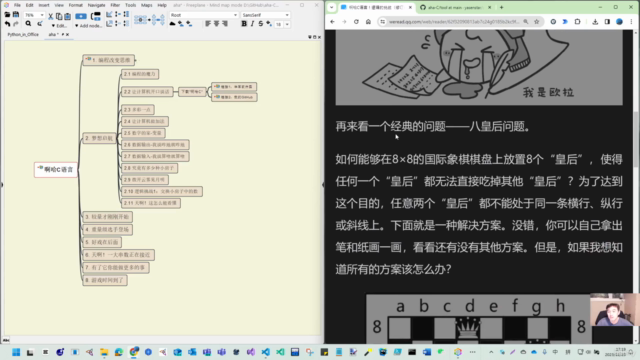The height and width of the screenshot is (360, 640).
Task: Open the font size dropdown arrow
Action: [287, 24]
